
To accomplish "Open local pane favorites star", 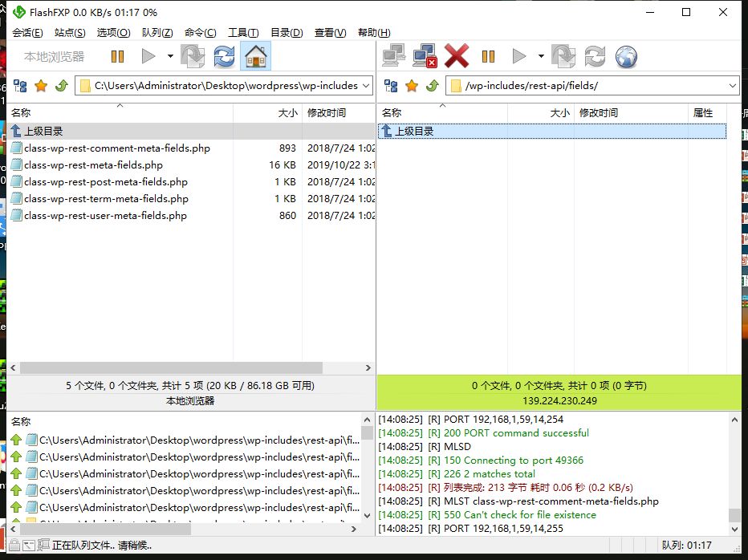I will click(41, 86).
